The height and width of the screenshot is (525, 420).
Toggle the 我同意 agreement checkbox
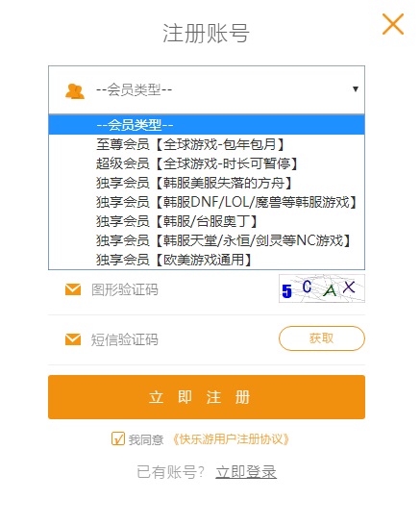118,438
